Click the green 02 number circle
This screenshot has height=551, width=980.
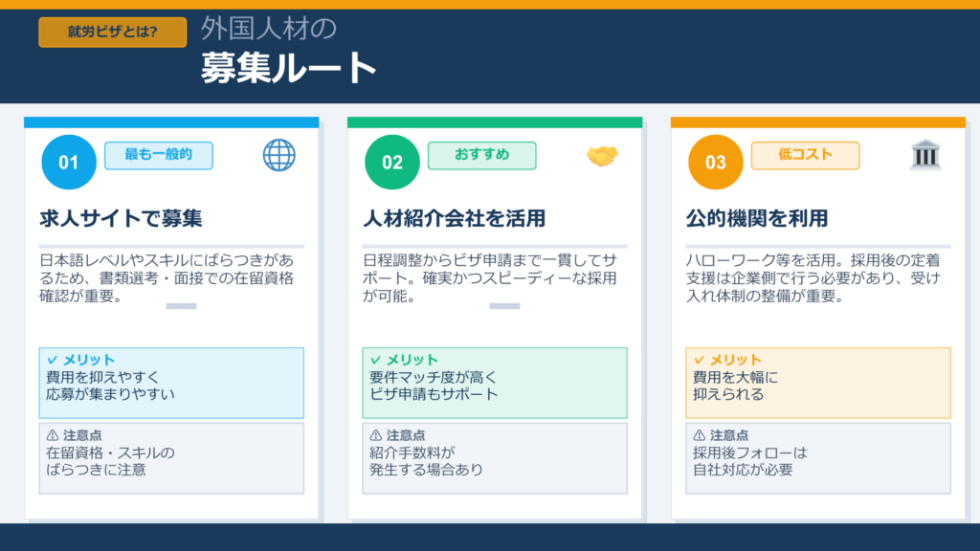point(392,163)
